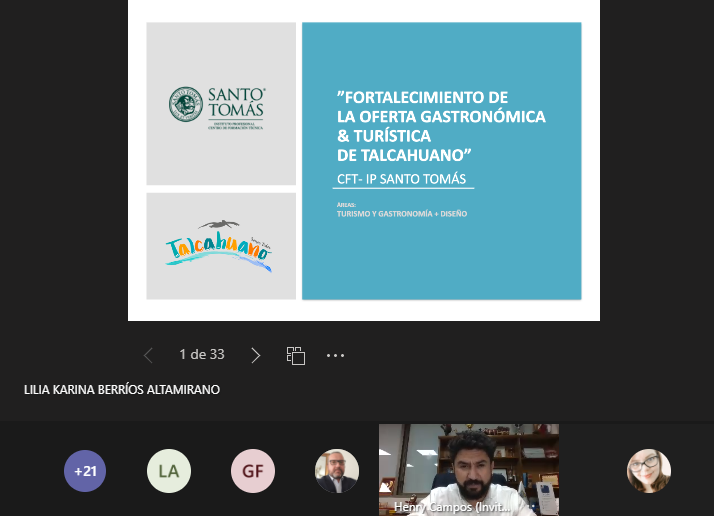Click 'Turismo y Gastronomía + Diseño' text
714x516 pixels.
coord(401,213)
